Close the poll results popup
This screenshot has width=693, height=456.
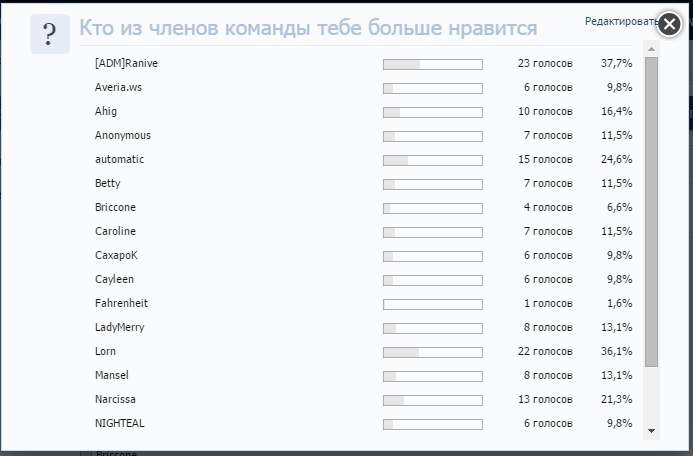[x=670, y=25]
